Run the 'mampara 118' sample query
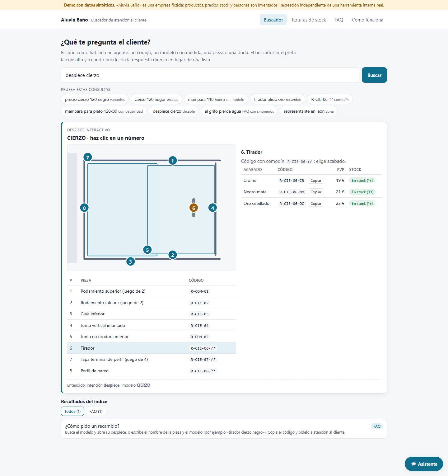 [216, 99]
